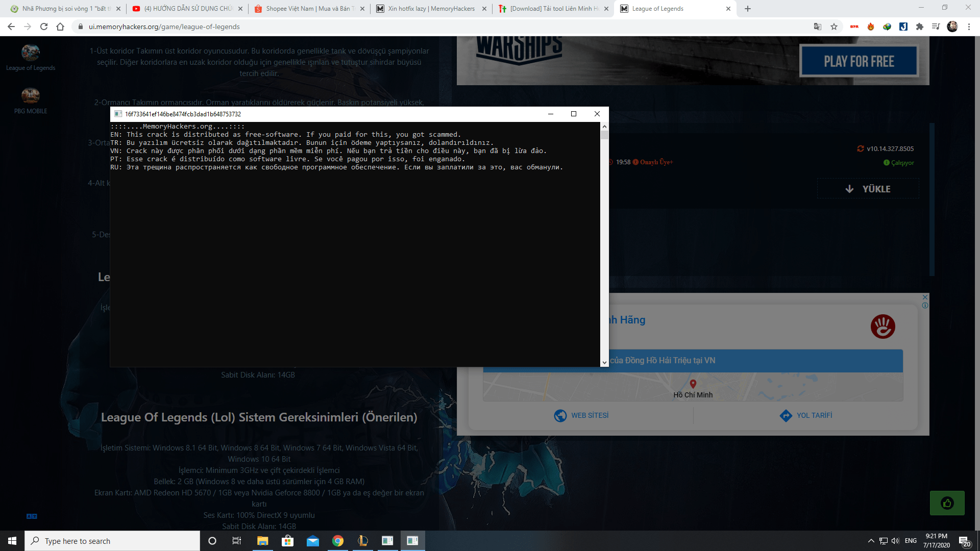Click the PLAY FOR FREE banner button
The width and height of the screenshot is (980, 551).
click(x=859, y=61)
